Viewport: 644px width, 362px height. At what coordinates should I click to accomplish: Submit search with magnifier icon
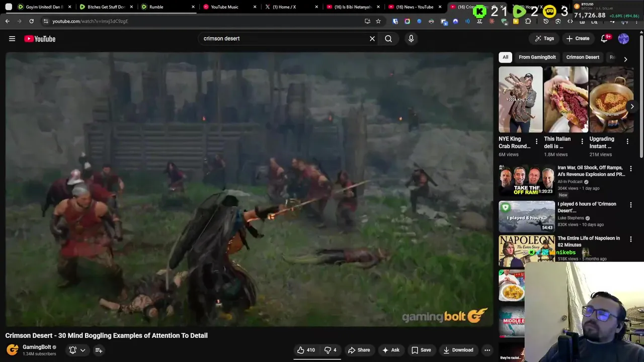coord(388,39)
